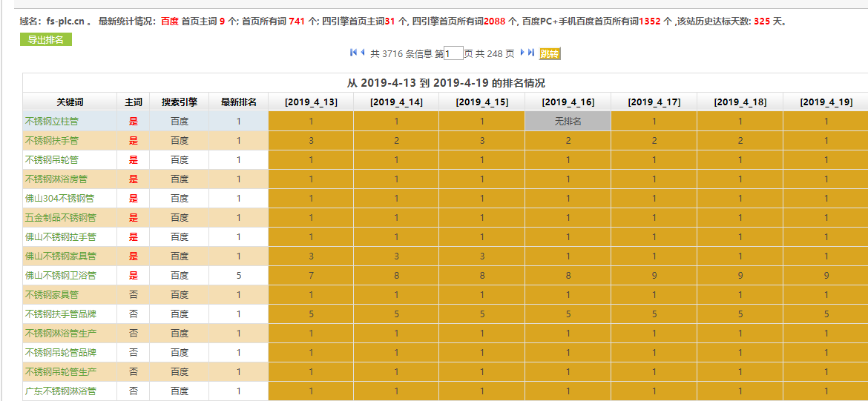Jump to the last page arrow
868x401 pixels.
[x=531, y=53]
